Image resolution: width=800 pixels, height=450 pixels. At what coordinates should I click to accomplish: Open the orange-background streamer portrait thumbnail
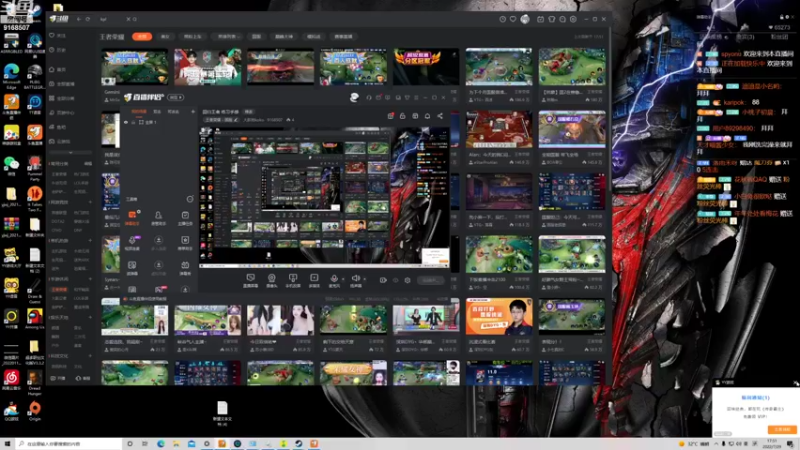click(x=499, y=317)
